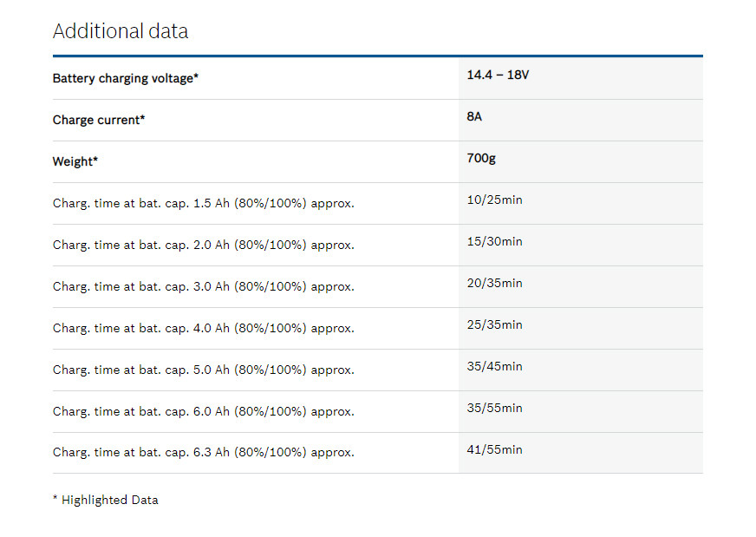756x537 pixels.
Task: Select the 15/30min value cell
Action: [494, 242]
